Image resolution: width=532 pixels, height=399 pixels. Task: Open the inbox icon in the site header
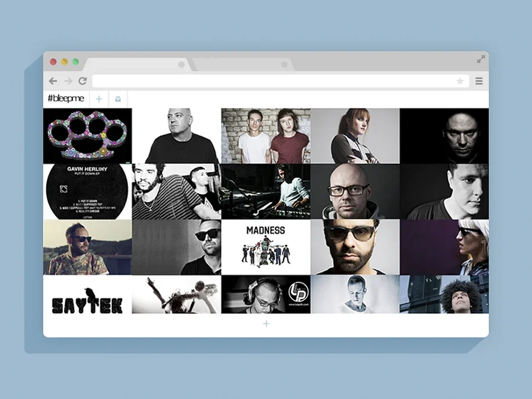(x=118, y=99)
